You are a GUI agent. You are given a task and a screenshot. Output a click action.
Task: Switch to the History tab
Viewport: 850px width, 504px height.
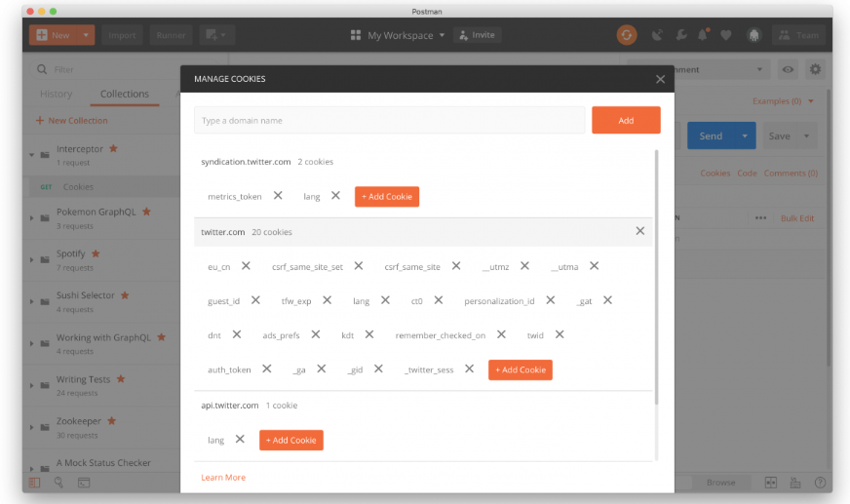pos(56,94)
